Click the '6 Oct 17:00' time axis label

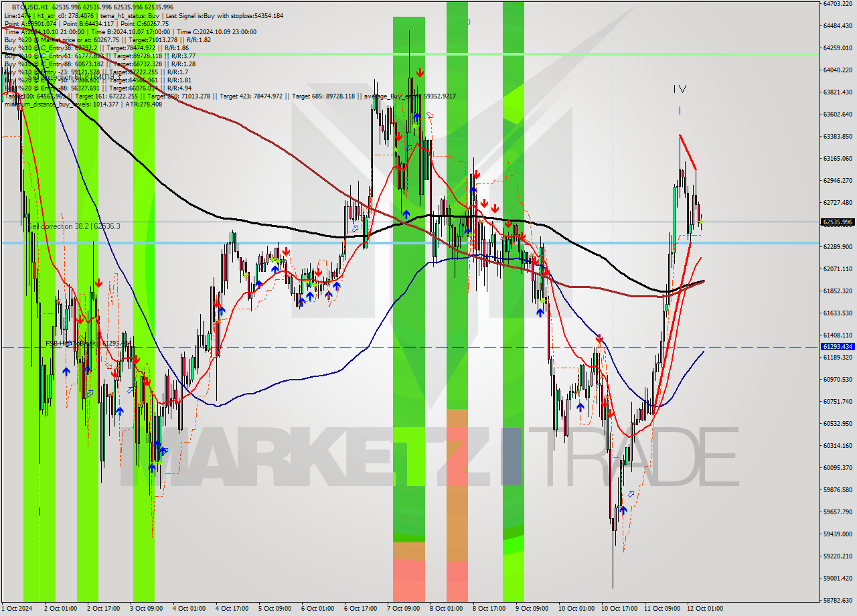point(360,609)
